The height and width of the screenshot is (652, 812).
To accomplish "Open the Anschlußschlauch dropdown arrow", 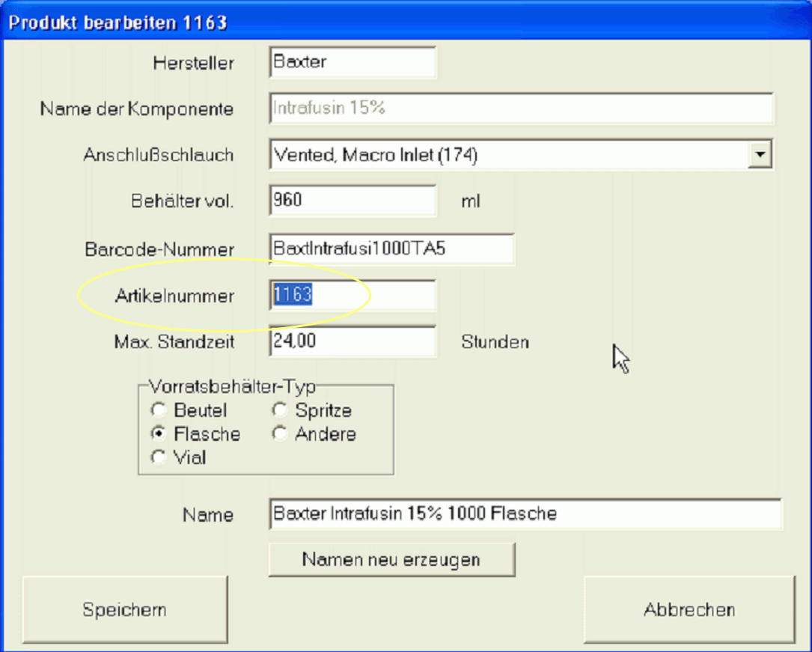I will (760, 154).
